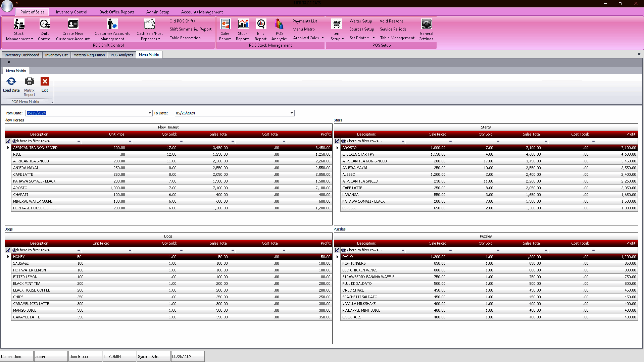Switch to the Inventory Dashboard tab

[x=22, y=55]
